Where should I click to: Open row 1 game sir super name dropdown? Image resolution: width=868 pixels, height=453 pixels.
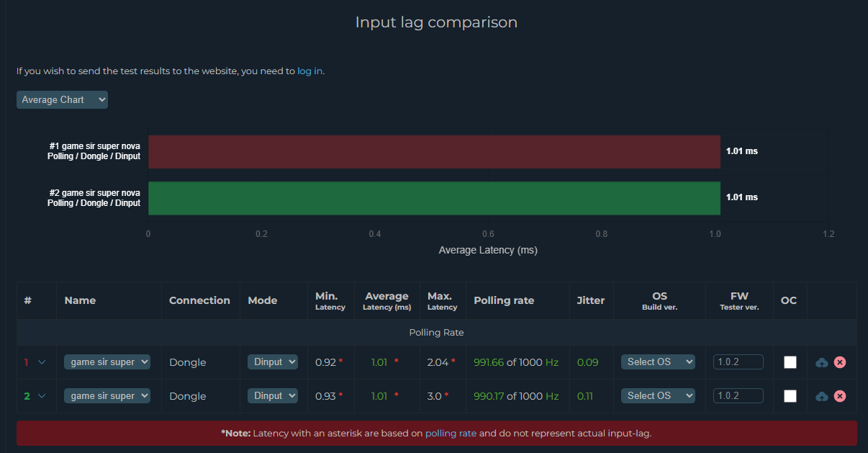107,362
